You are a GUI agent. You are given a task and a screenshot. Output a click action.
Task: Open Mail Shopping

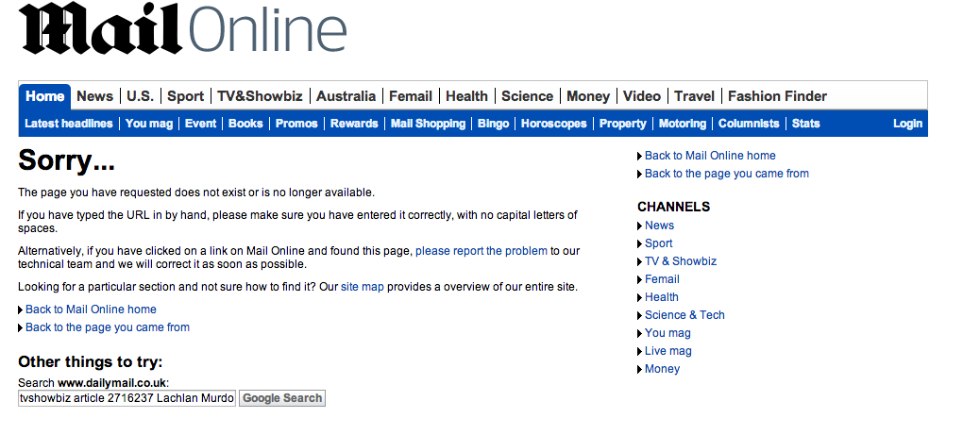coord(428,123)
